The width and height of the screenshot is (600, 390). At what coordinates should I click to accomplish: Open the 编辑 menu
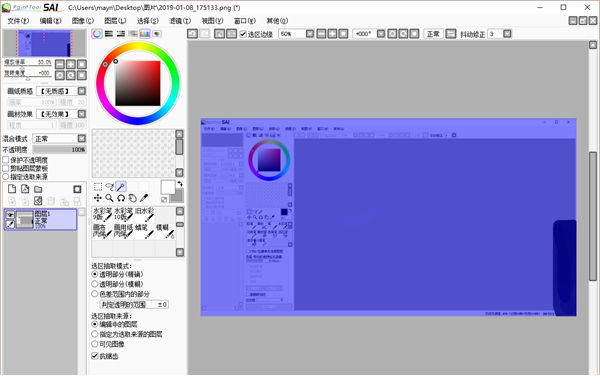[51, 21]
